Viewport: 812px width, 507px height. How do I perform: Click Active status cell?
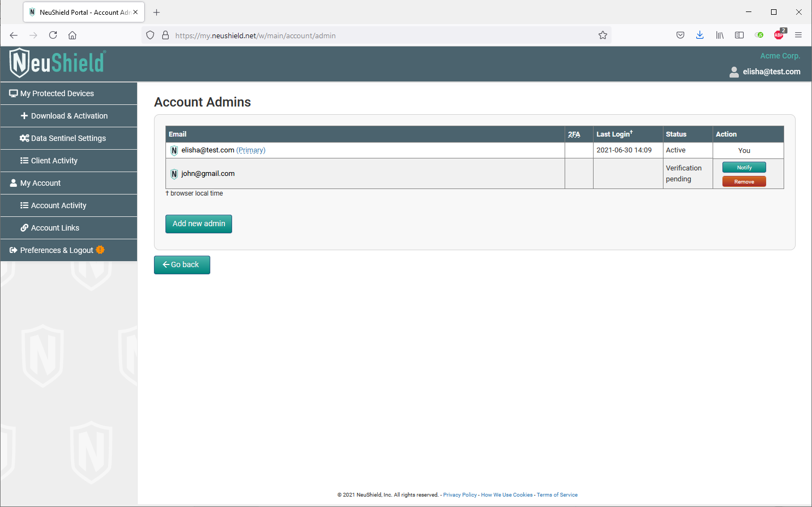coord(688,150)
